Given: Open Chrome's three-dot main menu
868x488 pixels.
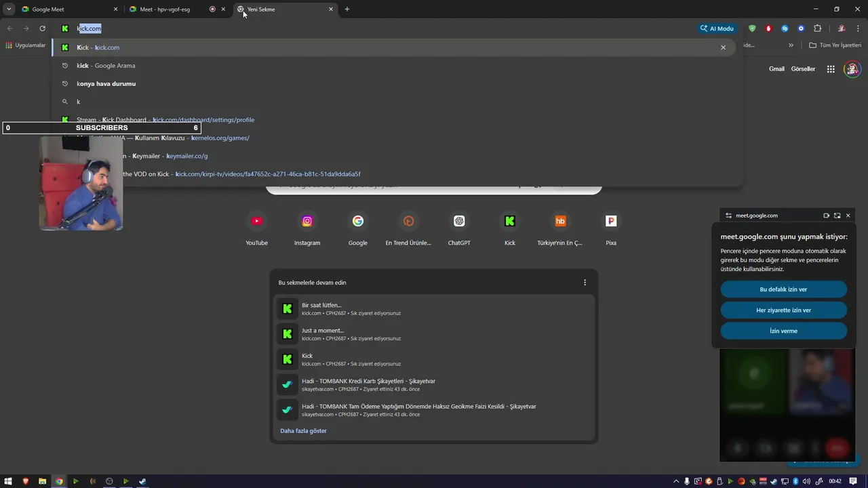Looking at the screenshot, I should [x=859, y=28].
